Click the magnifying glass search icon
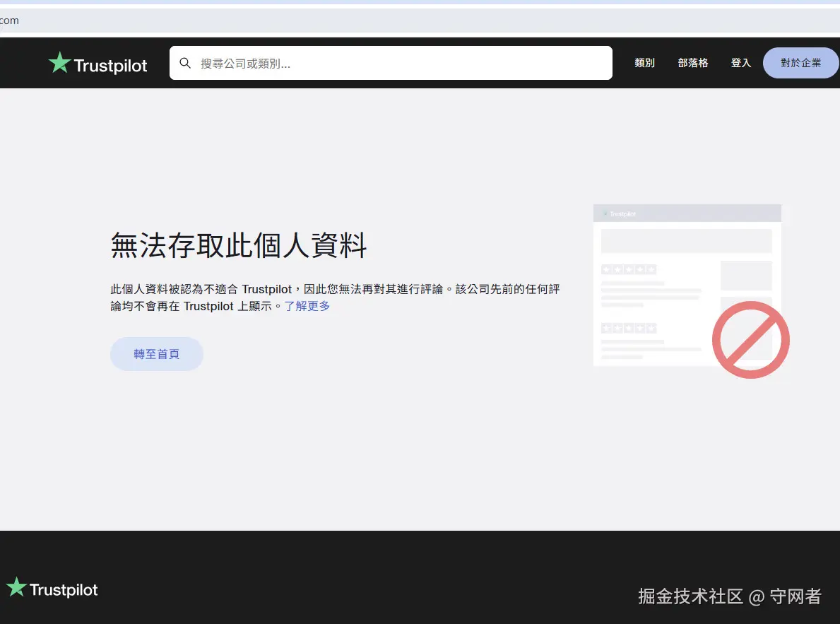The width and height of the screenshot is (840, 624). pyautogui.click(x=185, y=63)
